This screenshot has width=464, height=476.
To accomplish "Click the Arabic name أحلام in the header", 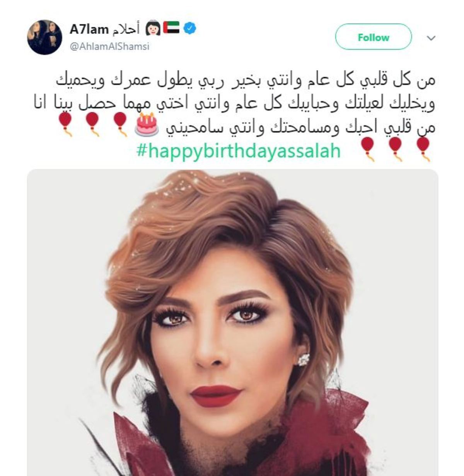I will point(126,29).
